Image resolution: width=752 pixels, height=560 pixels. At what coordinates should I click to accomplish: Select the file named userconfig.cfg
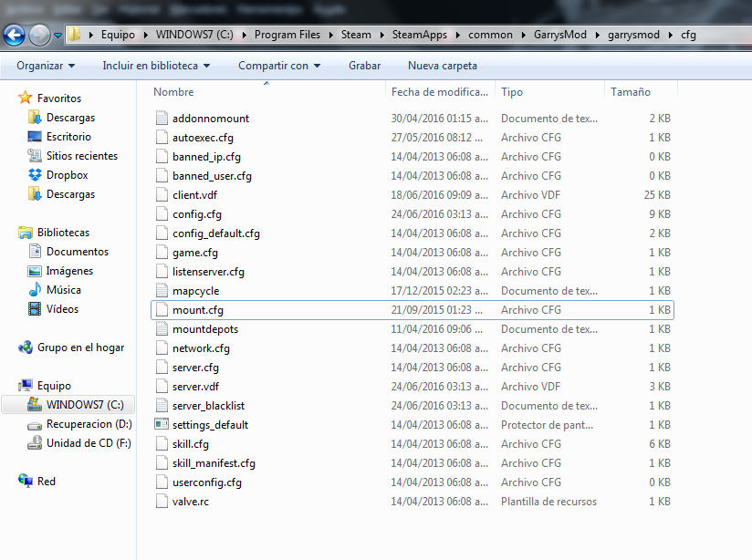206,482
